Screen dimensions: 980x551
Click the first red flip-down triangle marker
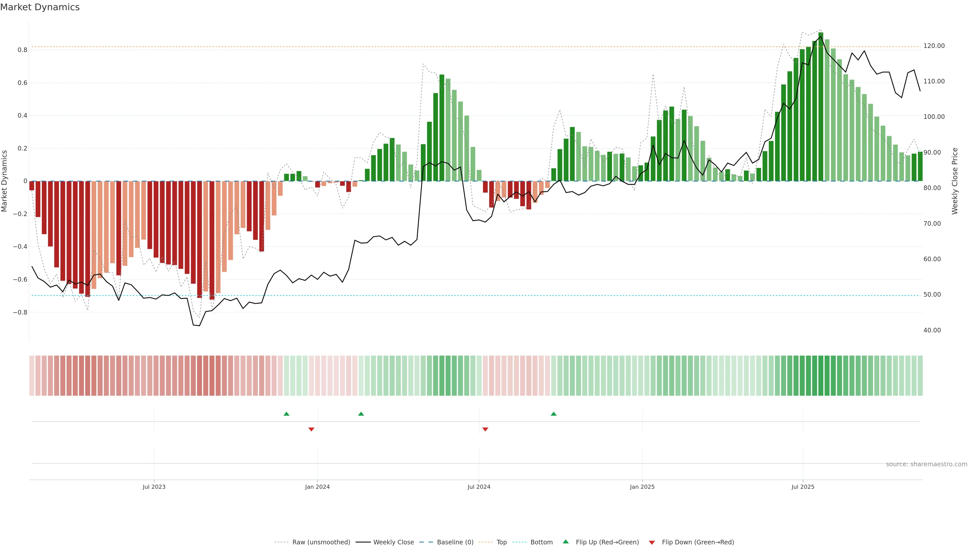coord(311,429)
